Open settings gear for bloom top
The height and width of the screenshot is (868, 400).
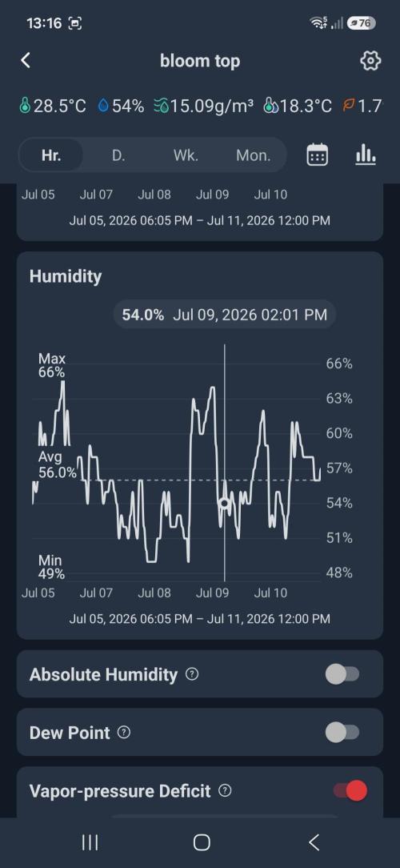pos(370,61)
